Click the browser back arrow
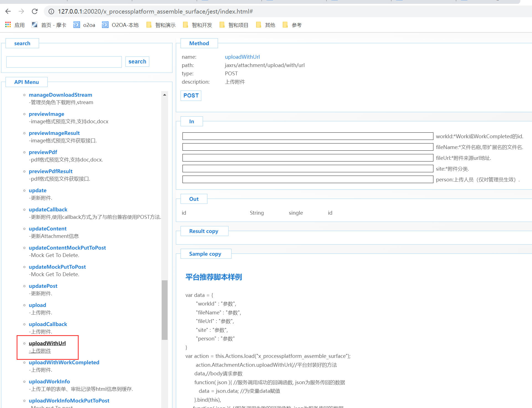Viewport: 532px width, 408px height. [x=8, y=11]
